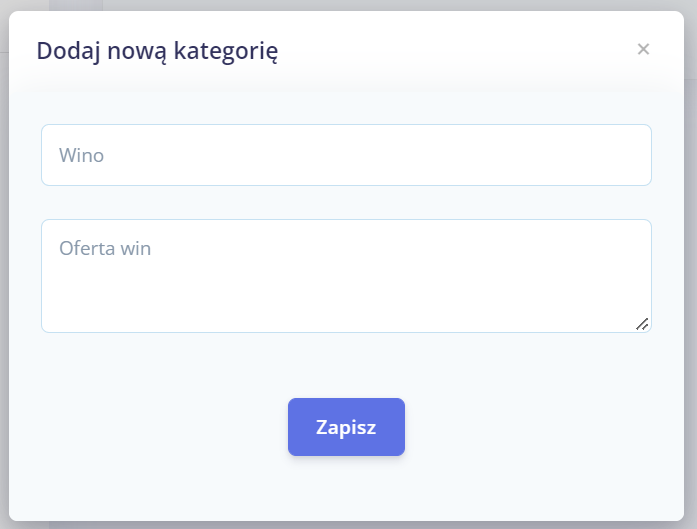This screenshot has width=697, height=529.
Task: Select the resize grip of Oferta win box
Action: pos(642,323)
